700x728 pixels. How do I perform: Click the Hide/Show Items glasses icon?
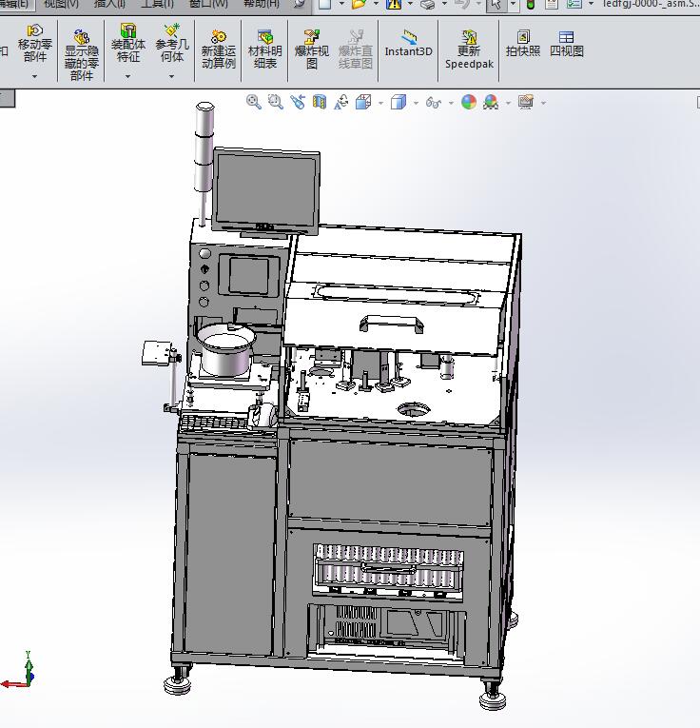(434, 102)
